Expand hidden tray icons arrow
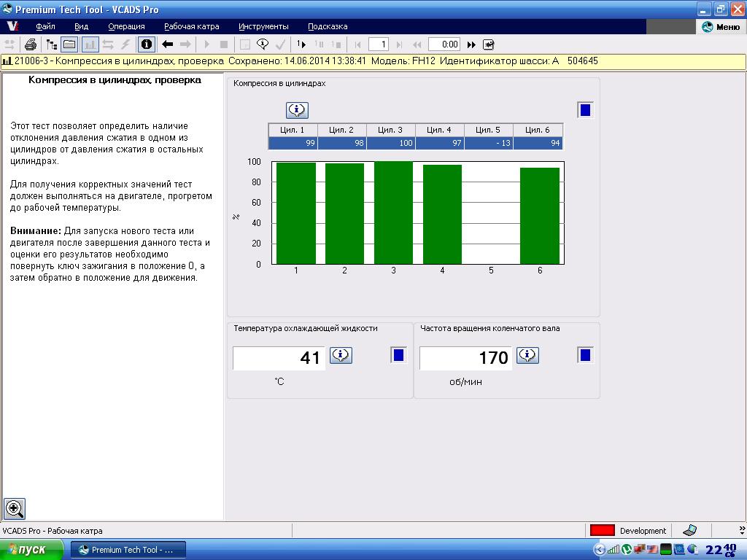The height and width of the screenshot is (560, 747). (x=600, y=550)
